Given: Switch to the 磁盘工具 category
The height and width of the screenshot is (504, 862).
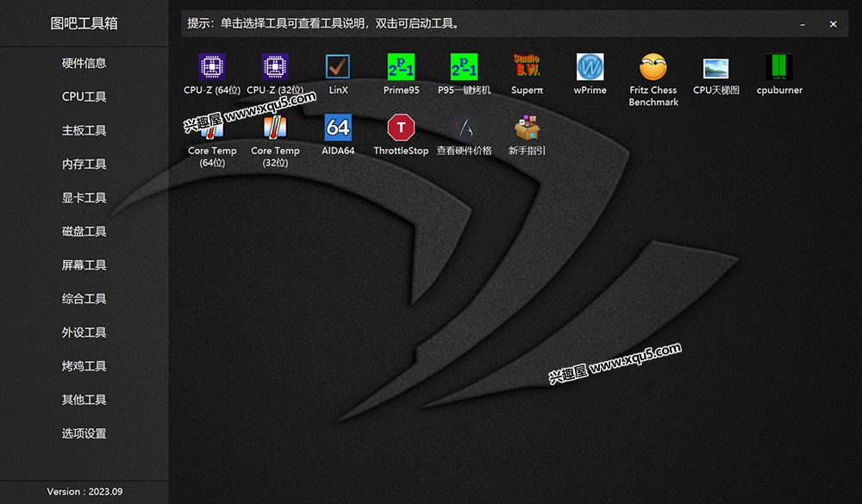Looking at the screenshot, I should click(84, 232).
